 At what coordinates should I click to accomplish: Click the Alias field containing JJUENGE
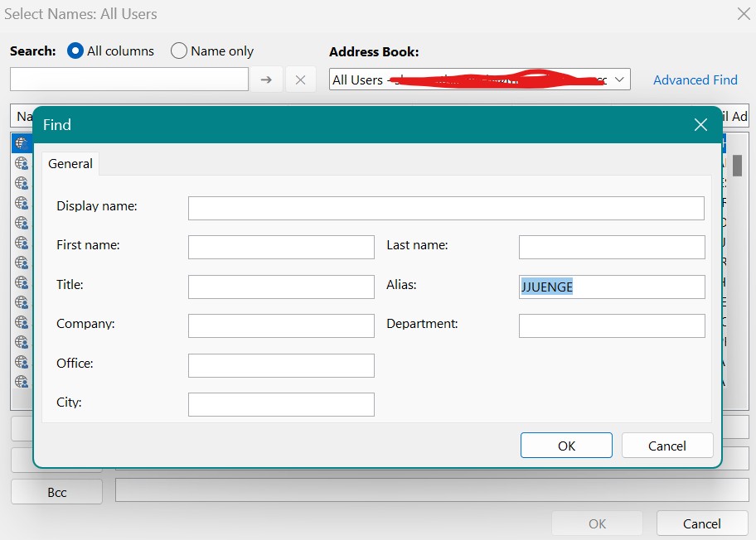(x=612, y=287)
